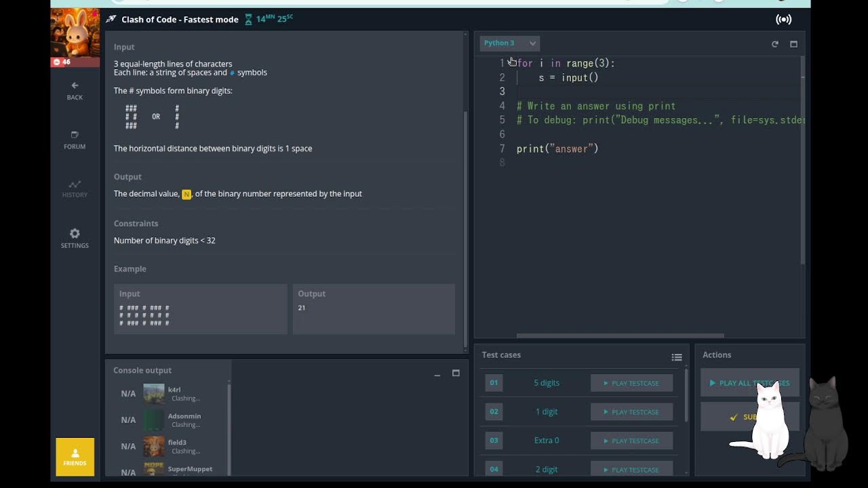
Task: Click the Console output heading
Action: (142, 371)
